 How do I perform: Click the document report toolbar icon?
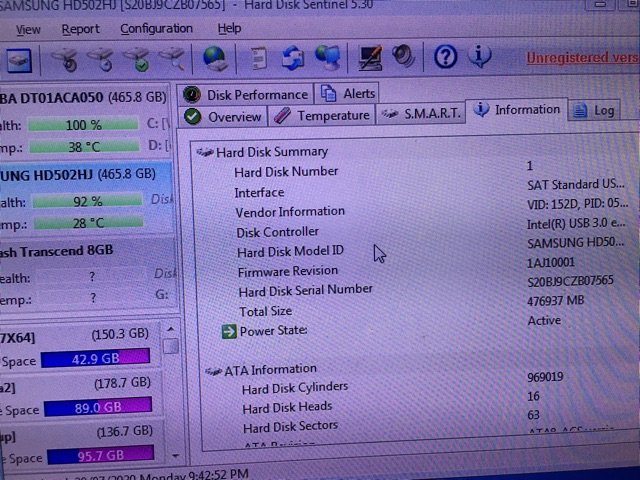258,58
